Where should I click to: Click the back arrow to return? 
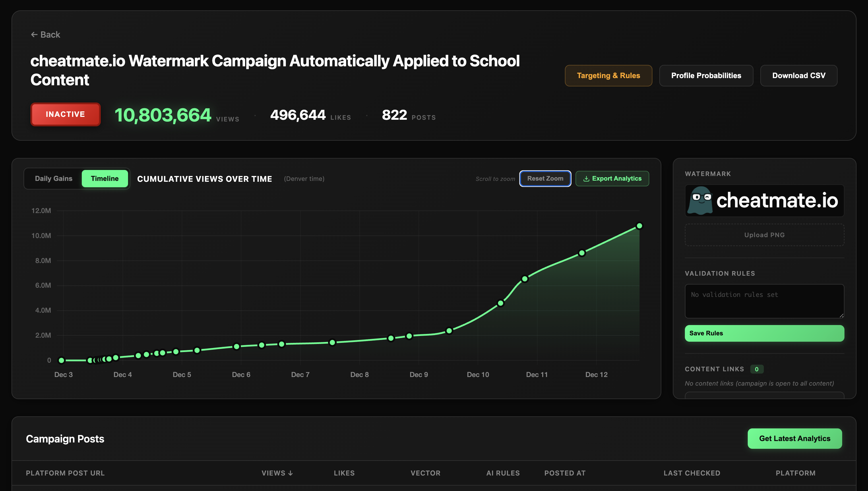click(35, 34)
